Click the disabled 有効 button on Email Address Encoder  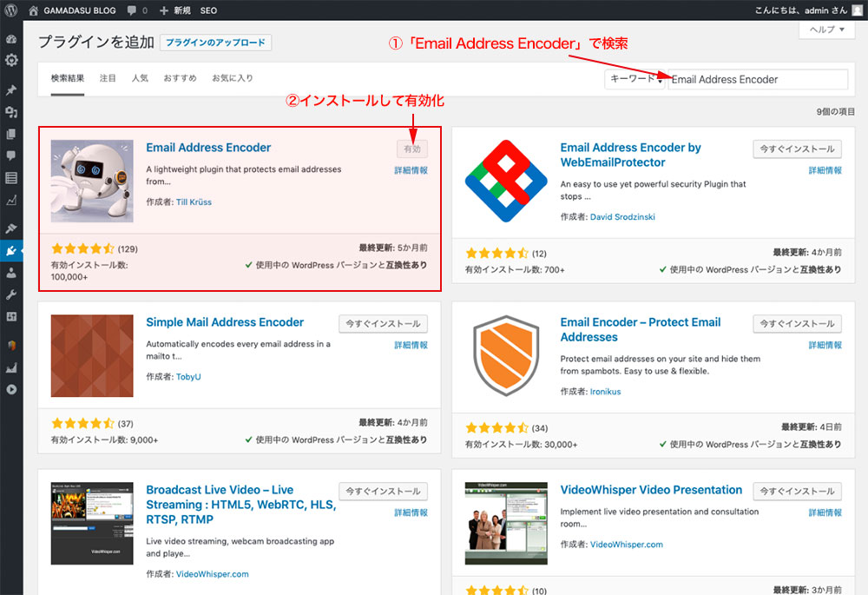coord(411,149)
